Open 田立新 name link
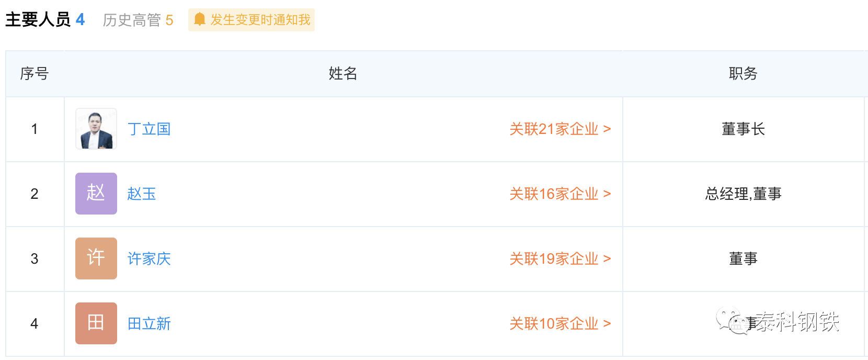Viewport: 868px width, 360px height. tap(149, 324)
